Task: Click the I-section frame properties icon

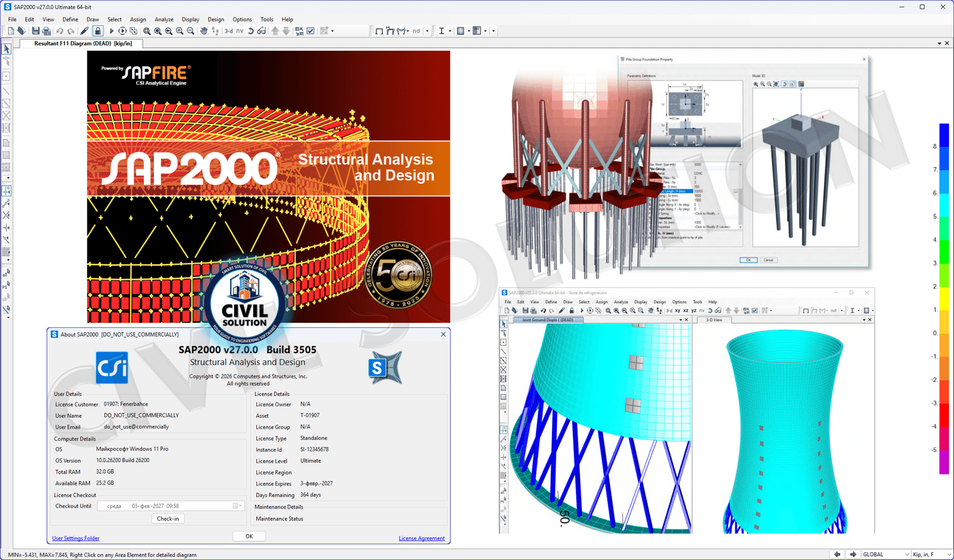Action: point(441,31)
